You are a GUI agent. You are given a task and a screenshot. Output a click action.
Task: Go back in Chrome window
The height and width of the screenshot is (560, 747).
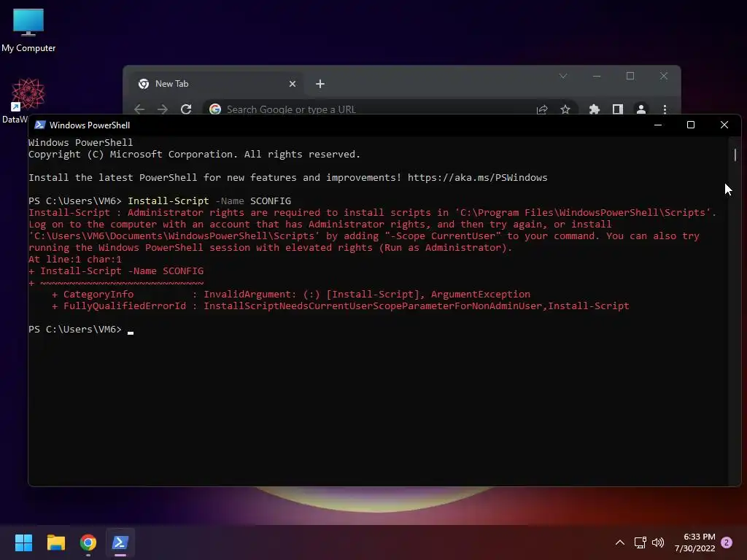coord(139,109)
